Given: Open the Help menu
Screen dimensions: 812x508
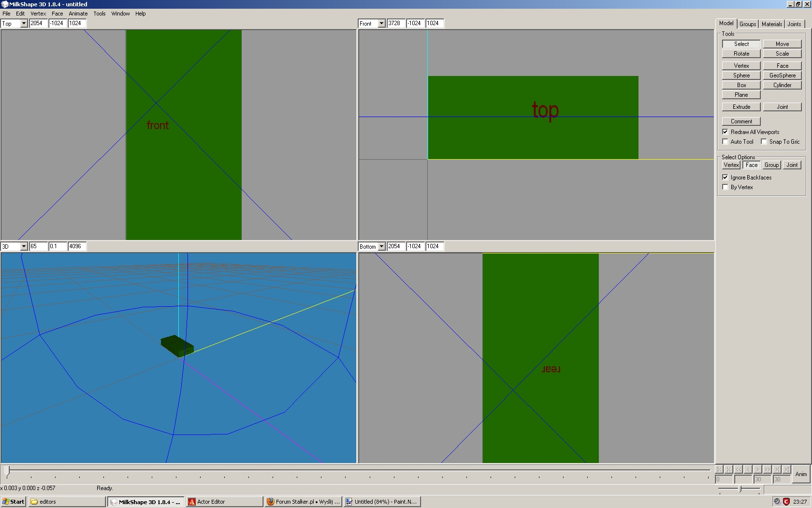Looking at the screenshot, I should (x=141, y=14).
